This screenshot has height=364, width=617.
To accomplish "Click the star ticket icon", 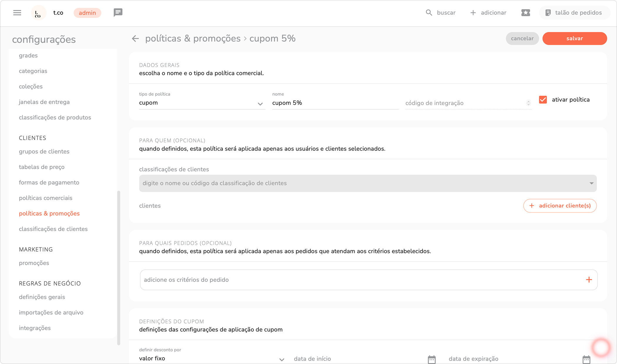I will tap(525, 13).
